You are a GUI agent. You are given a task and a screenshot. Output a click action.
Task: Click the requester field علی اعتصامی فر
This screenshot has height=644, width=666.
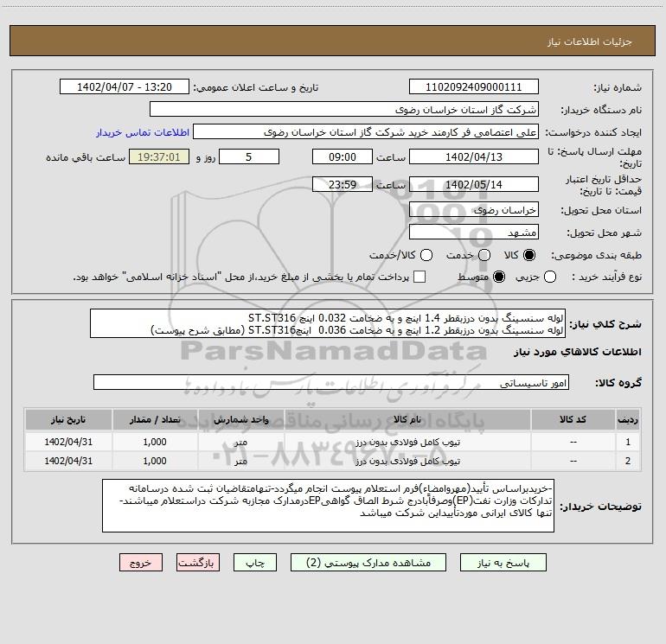pyautogui.click(x=366, y=132)
